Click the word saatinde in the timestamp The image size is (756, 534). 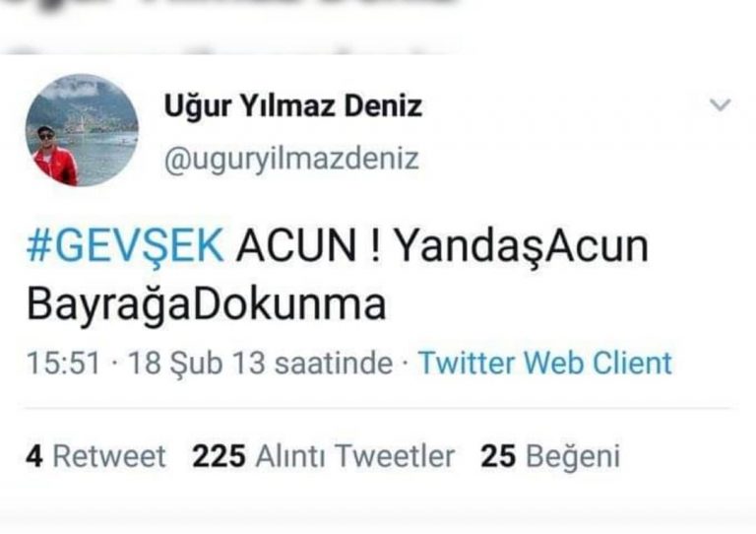point(334,363)
